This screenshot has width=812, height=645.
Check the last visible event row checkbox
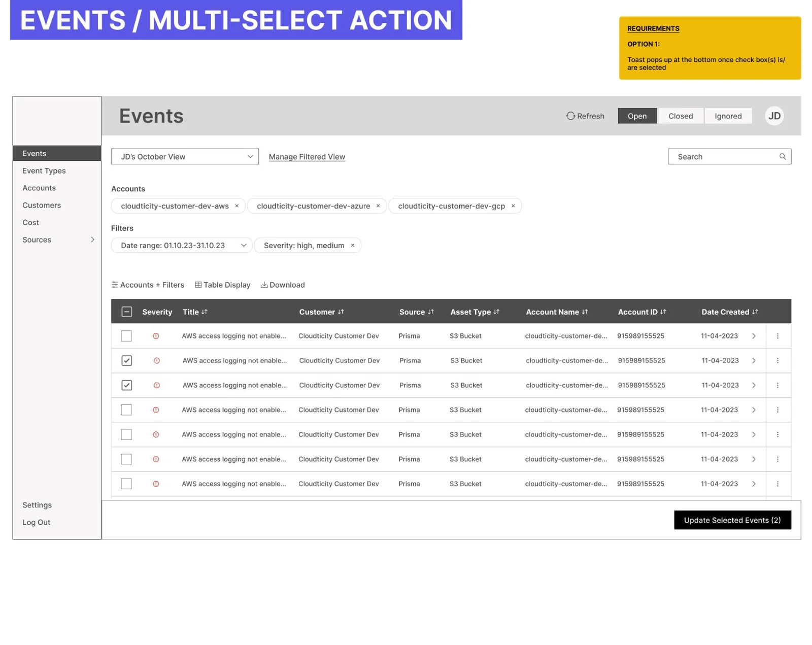[126, 484]
